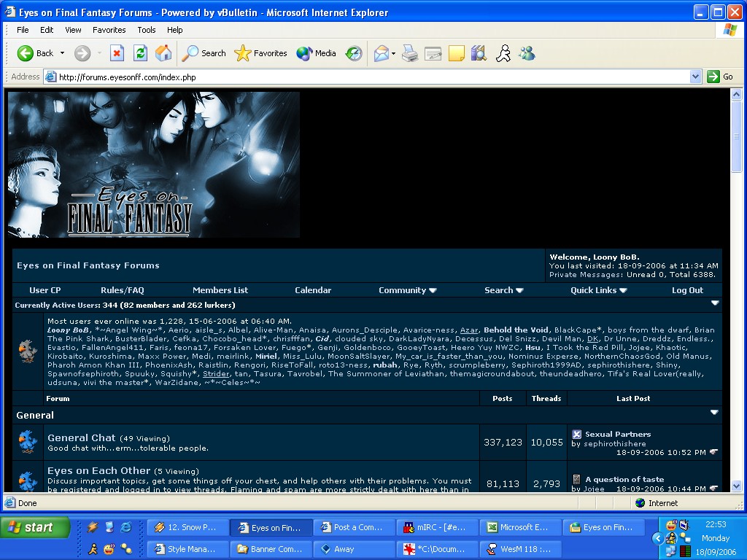This screenshot has width=747, height=560.
Task: Open the Quick Links dropdown
Action: [x=598, y=290]
